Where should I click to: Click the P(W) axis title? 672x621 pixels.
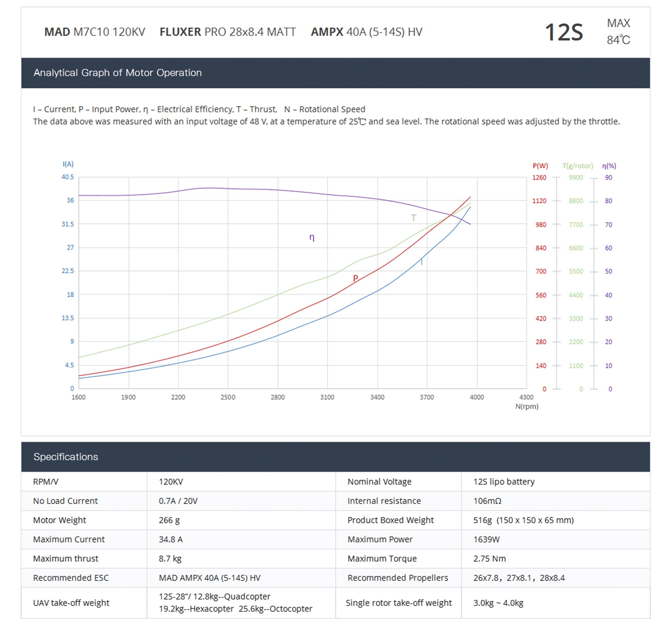click(540, 166)
